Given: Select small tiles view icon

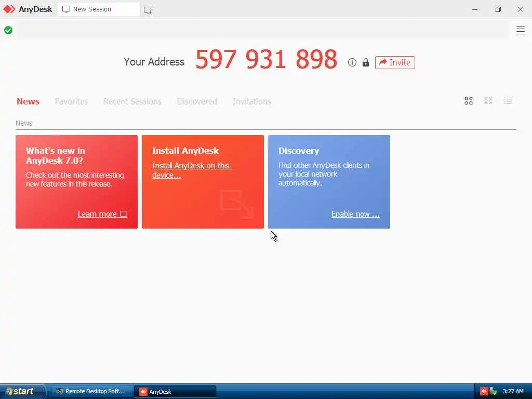Looking at the screenshot, I should click(488, 100).
